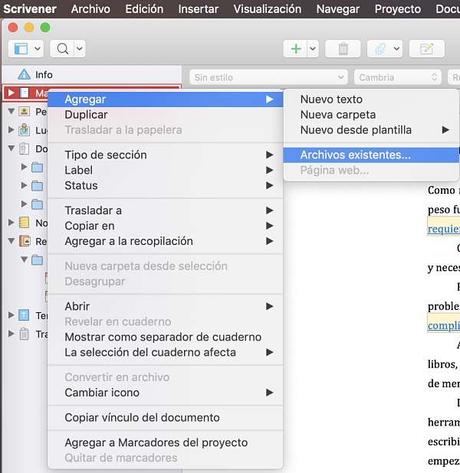Collapse the 'Re' binder folder triangle

pos(11,241)
